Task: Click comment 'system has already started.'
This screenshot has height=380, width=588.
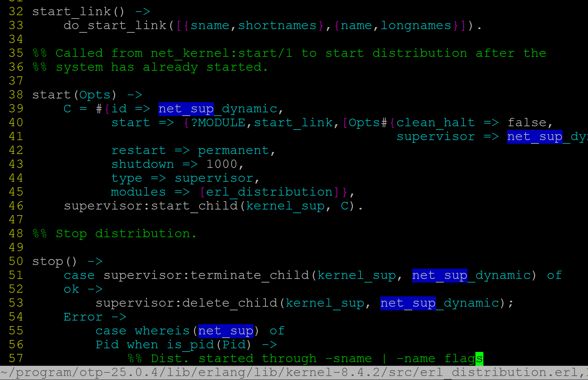Action: [162, 67]
